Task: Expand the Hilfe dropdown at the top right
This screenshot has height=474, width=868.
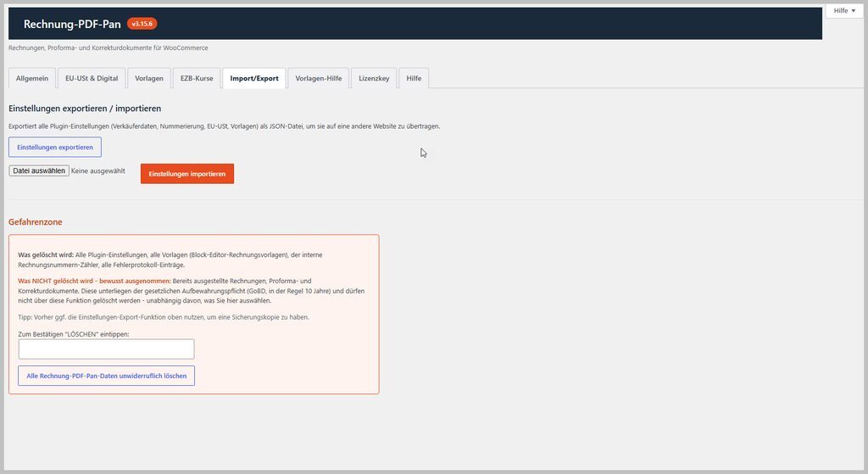Action: pyautogui.click(x=844, y=10)
